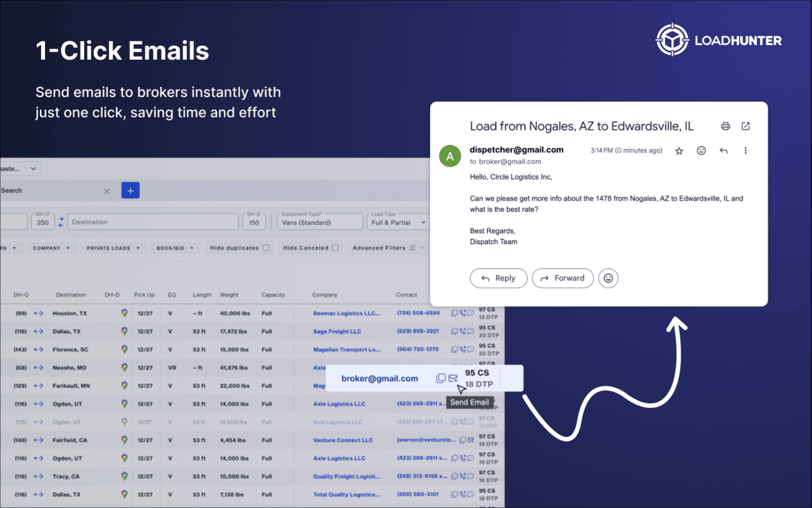Open Total Quality Logistics company link
This screenshot has height=508, width=812.
(x=346, y=495)
